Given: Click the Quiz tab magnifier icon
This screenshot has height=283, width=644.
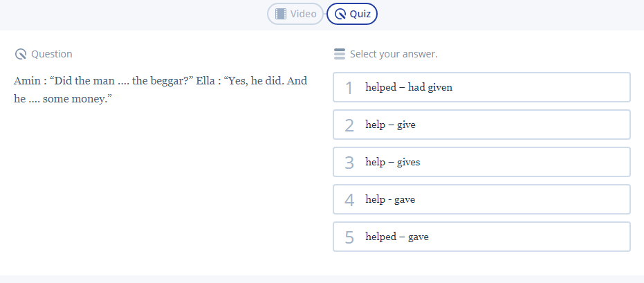Looking at the screenshot, I should [x=340, y=14].
